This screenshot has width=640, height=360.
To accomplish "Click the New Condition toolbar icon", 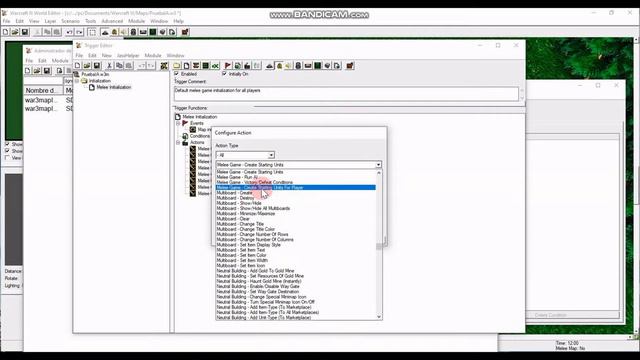I will click(238, 66).
